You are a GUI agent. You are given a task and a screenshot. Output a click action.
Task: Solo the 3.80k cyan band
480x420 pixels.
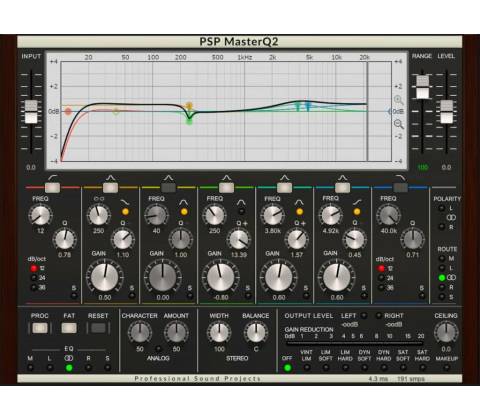[306, 295]
